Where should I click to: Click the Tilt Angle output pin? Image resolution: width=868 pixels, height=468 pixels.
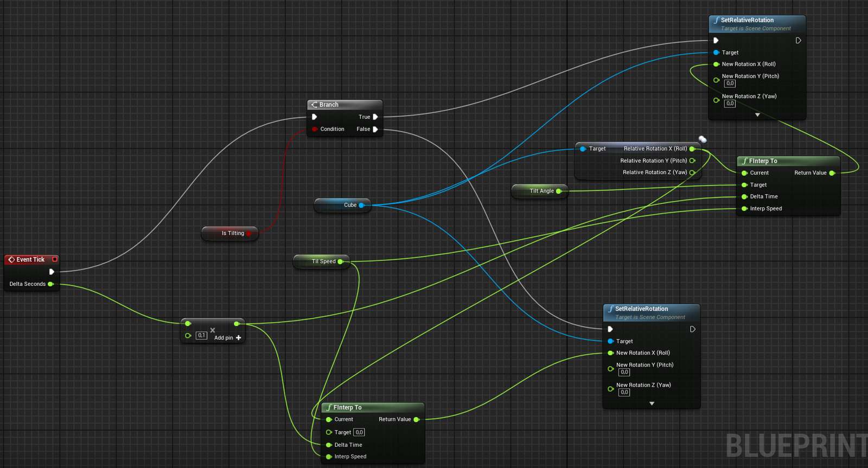pos(558,191)
